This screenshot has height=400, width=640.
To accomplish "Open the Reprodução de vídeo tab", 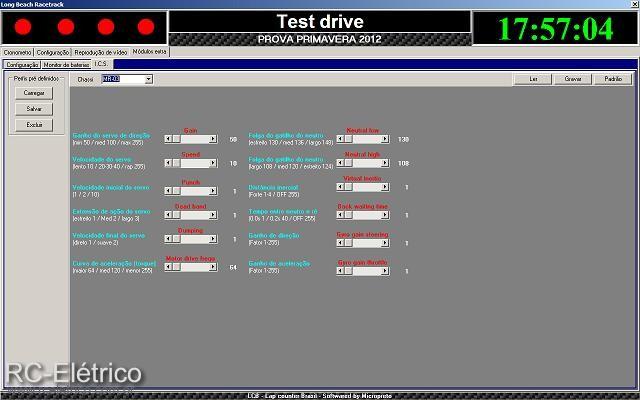I will click(100, 53).
